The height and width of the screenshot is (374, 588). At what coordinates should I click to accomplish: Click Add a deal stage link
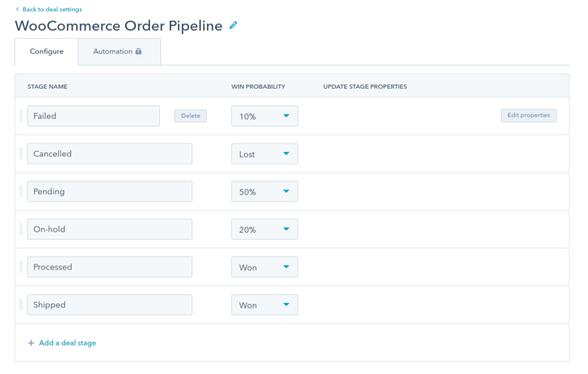click(67, 343)
